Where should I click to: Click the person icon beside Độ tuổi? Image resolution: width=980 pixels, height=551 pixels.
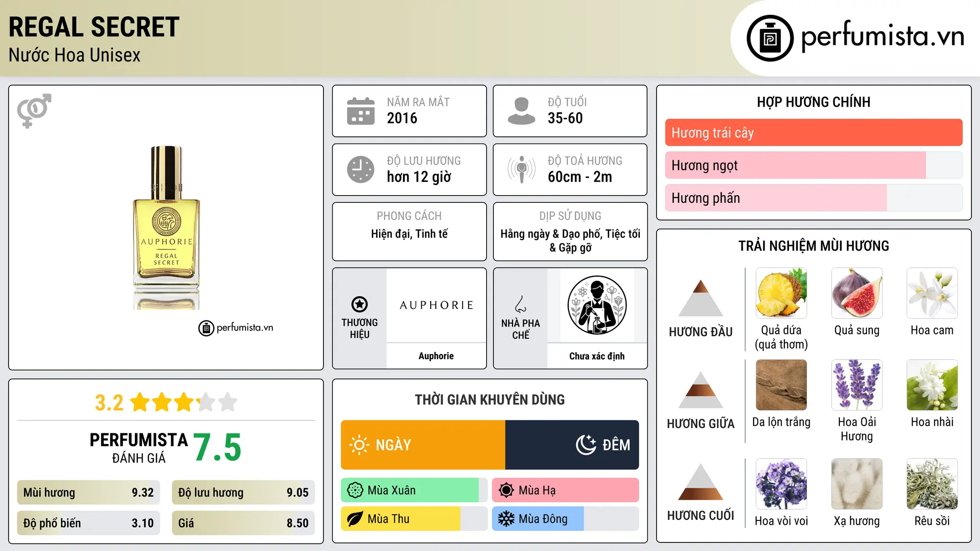point(522,111)
